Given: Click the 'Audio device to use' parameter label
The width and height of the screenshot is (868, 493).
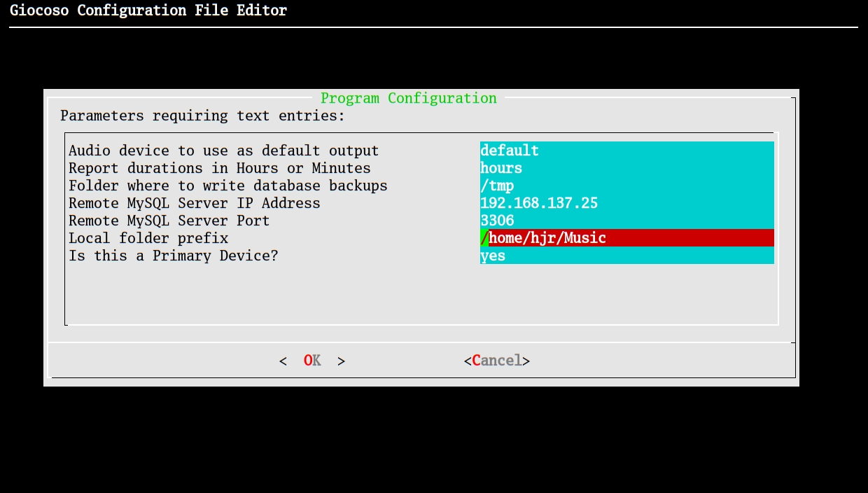Looking at the screenshot, I should pos(223,150).
